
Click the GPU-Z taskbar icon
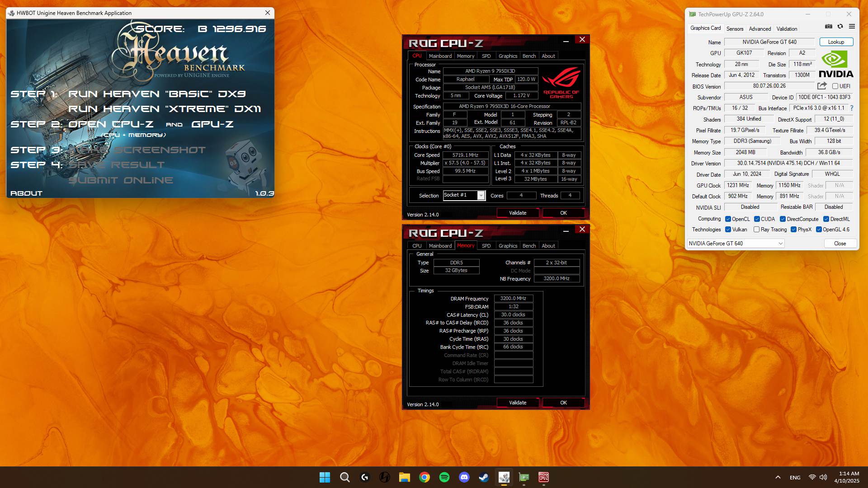coord(524,477)
